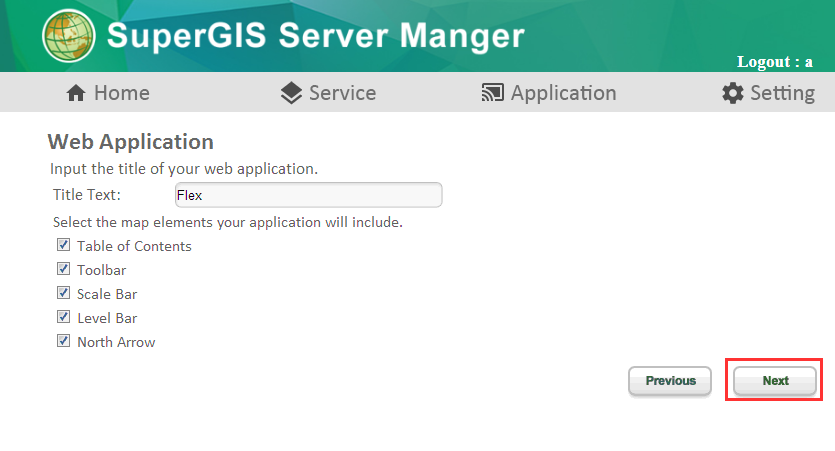Go to the Application menu
This screenshot has width=835, height=451.
coord(549,93)
